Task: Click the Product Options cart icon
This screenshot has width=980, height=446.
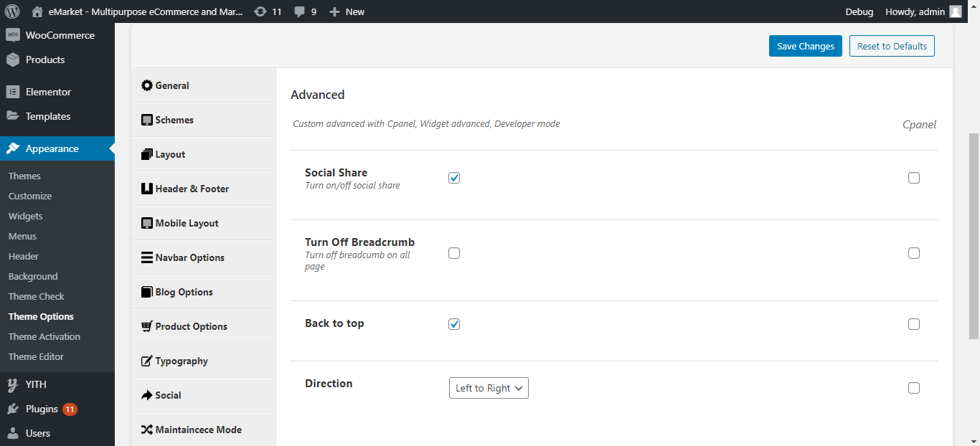Action: click(147, 326)
